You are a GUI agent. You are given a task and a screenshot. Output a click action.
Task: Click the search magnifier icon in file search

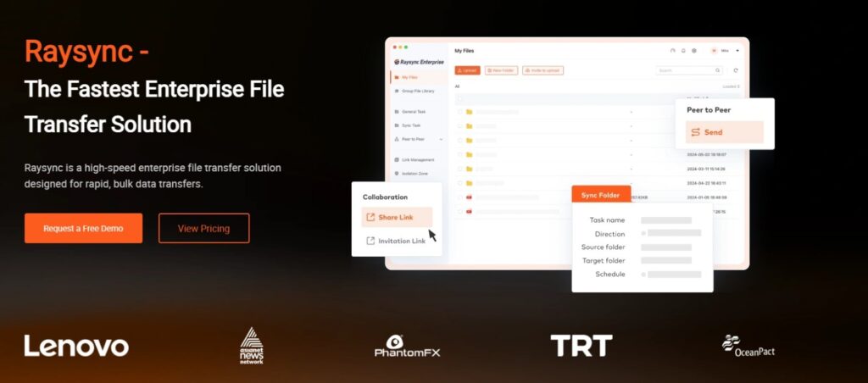tap(719, 70)
